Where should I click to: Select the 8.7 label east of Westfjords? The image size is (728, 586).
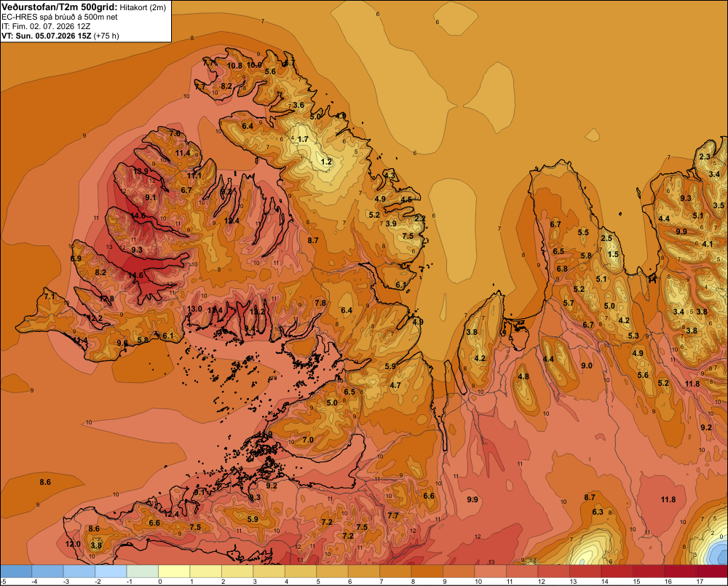313,240
